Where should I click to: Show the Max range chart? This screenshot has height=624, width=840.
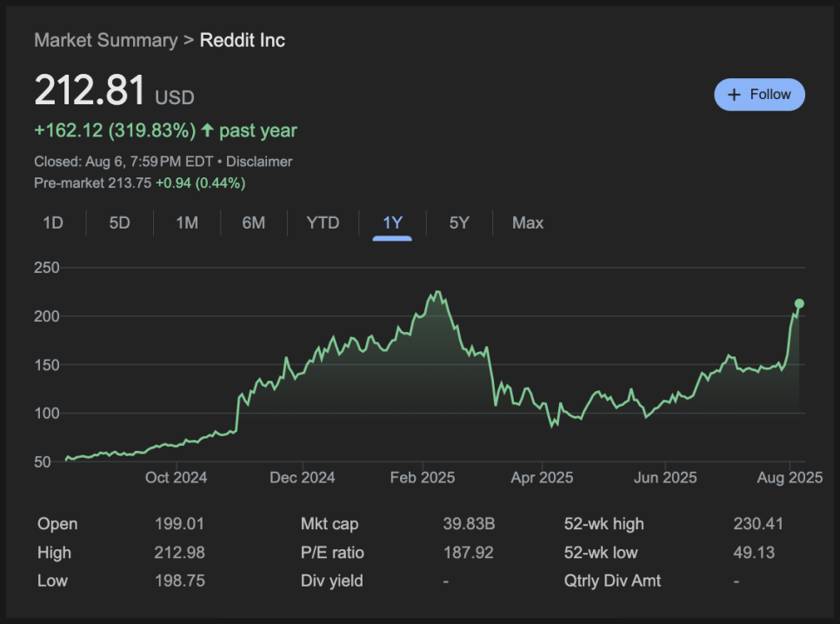tap(528, 222)
